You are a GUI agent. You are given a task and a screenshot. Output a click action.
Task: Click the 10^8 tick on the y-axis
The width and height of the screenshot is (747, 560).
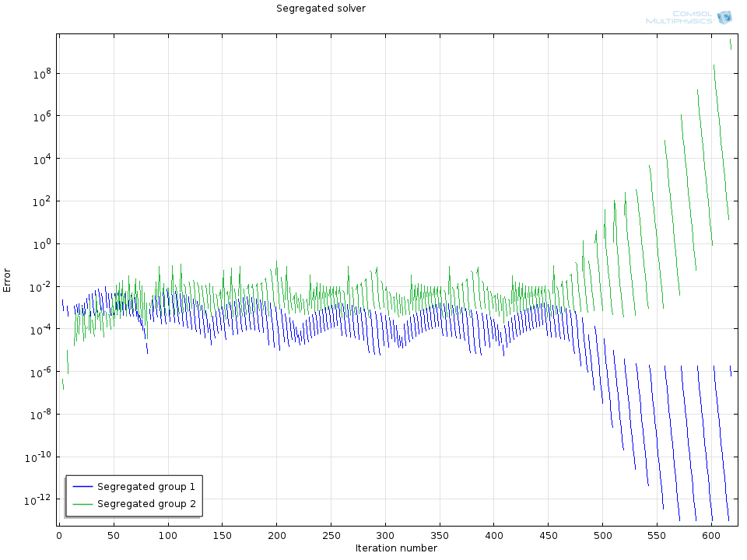41,74
